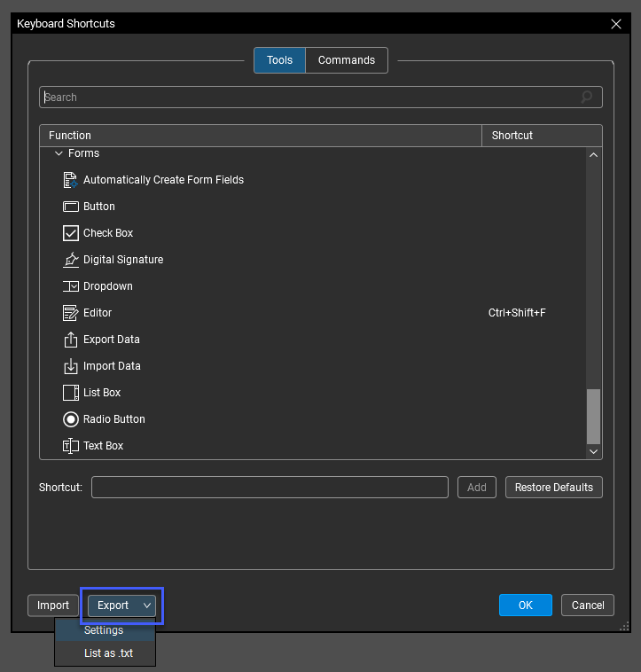Choose List as .txt export option
The image size is (641, 672).
pyautogui.click(x=105, y=653)
